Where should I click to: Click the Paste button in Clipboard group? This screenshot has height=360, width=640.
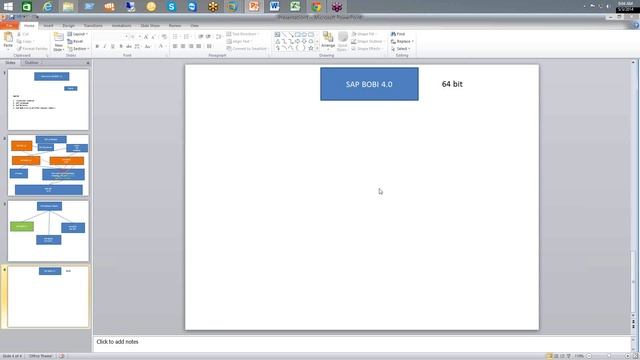[8, 41]
